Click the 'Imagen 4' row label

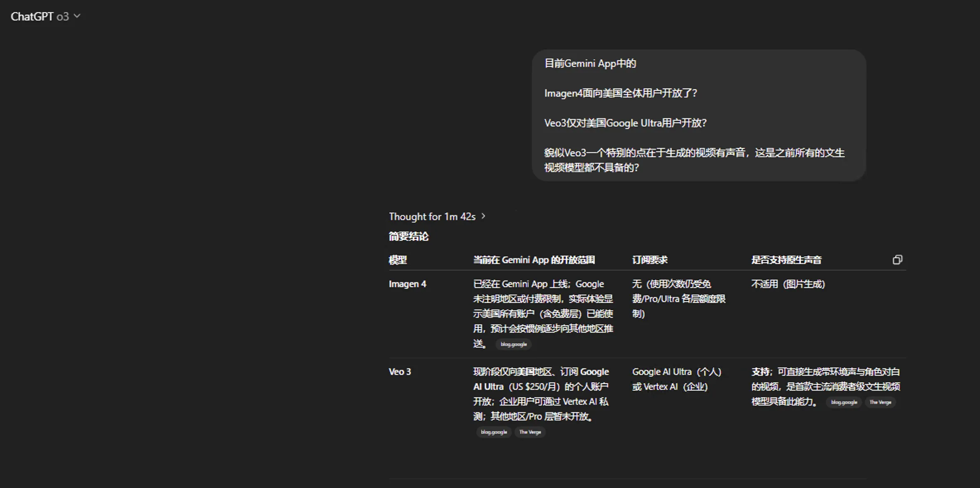[408, 284]
